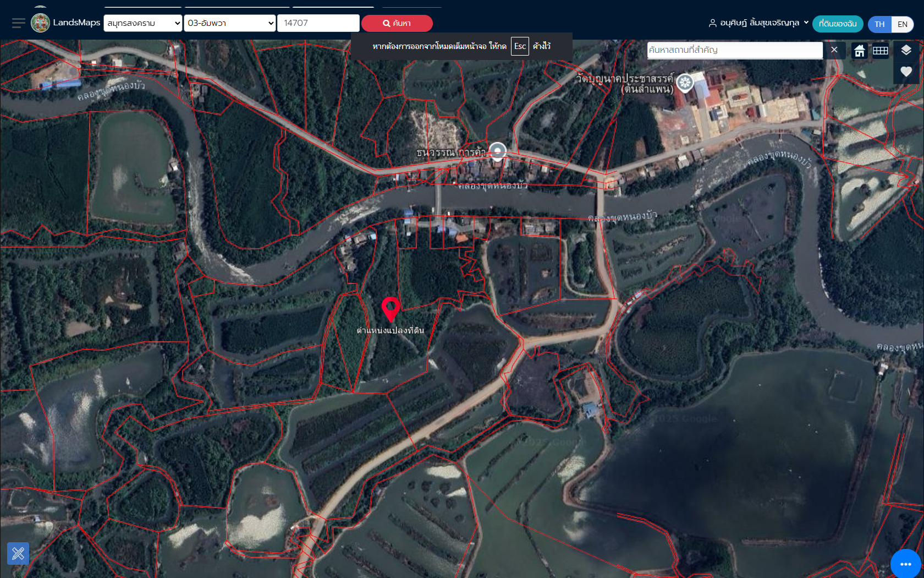Toggle the grid table icon

(x=880, y=51)
